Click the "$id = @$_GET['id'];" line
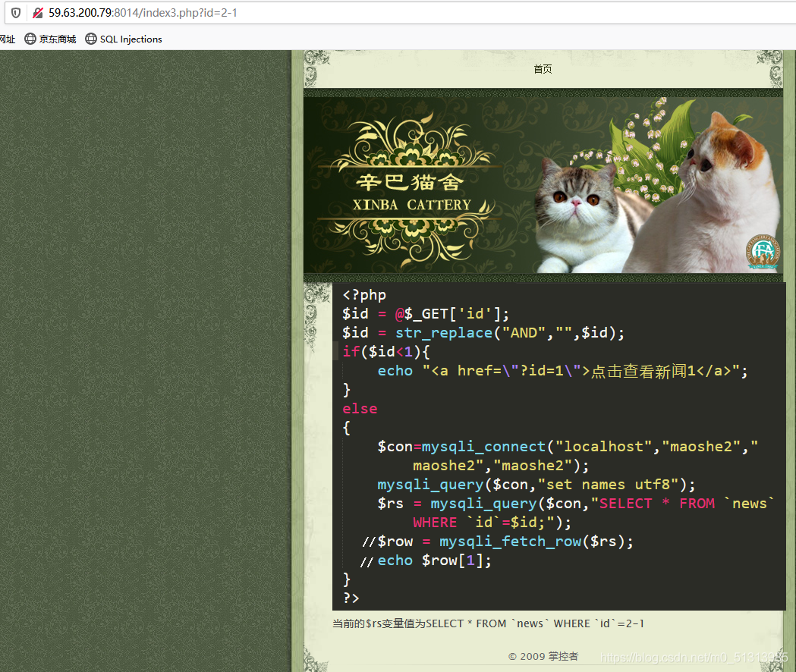The height and width of the screenshot is (672, 796). pos(426,314)
